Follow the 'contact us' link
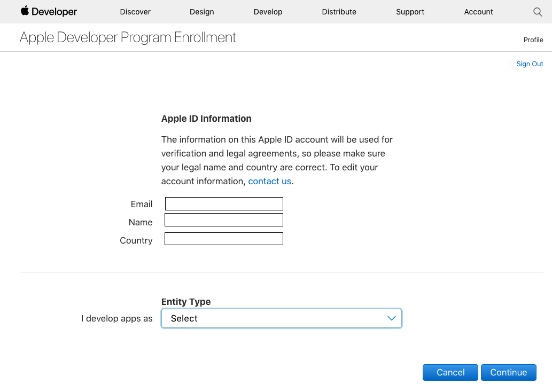 (x=270, y=181)
